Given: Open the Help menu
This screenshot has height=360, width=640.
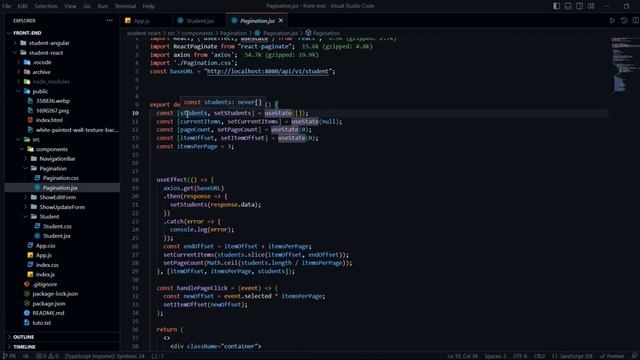Looking at the screenshot, I should click(x=149, y=6).
